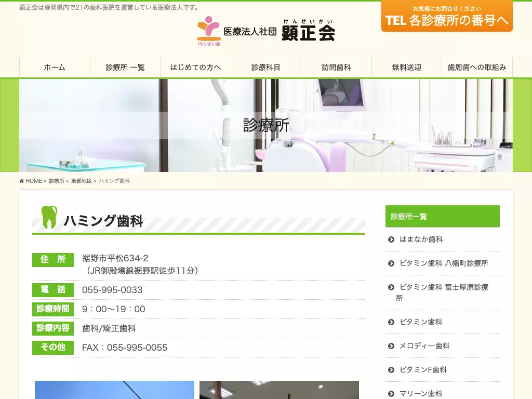Click hours text 9：00〜19：00
532x399 pixels.
114,309
